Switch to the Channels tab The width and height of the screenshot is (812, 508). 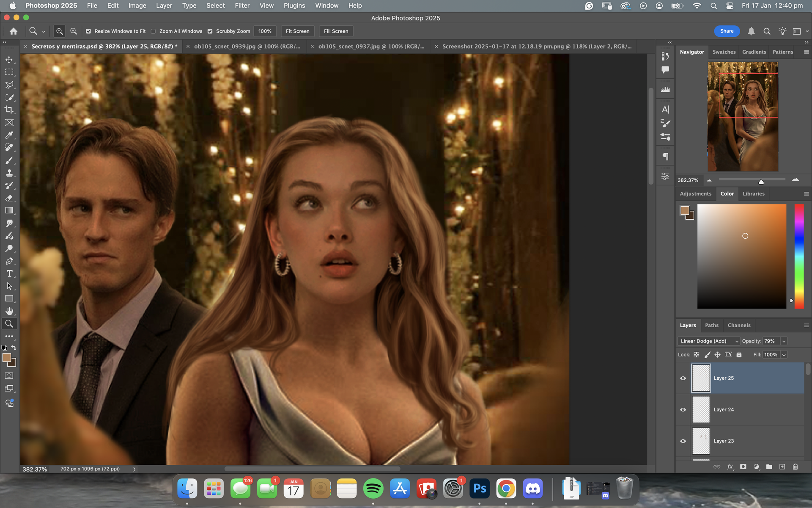pos(739,325)
